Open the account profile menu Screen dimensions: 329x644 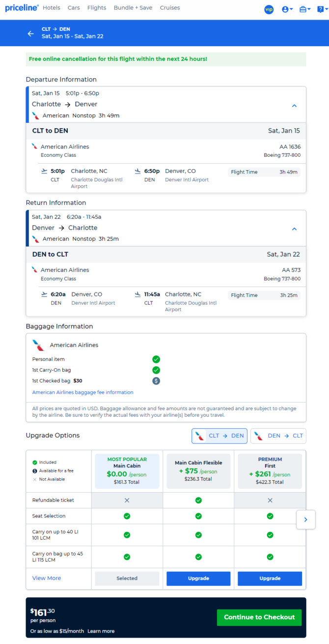287,9
